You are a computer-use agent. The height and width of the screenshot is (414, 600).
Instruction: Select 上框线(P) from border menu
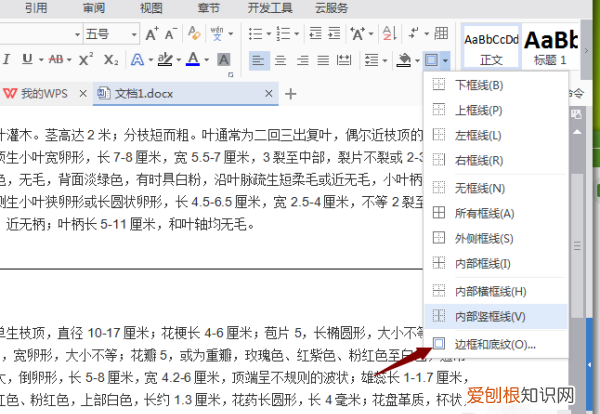pyautogui.click(x=496, y=110)
